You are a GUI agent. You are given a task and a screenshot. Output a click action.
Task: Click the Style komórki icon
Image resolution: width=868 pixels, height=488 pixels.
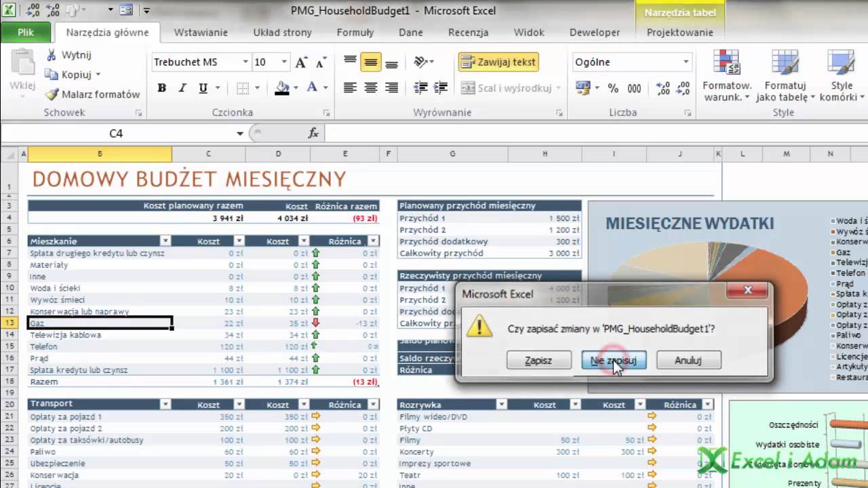coord(841,62)
